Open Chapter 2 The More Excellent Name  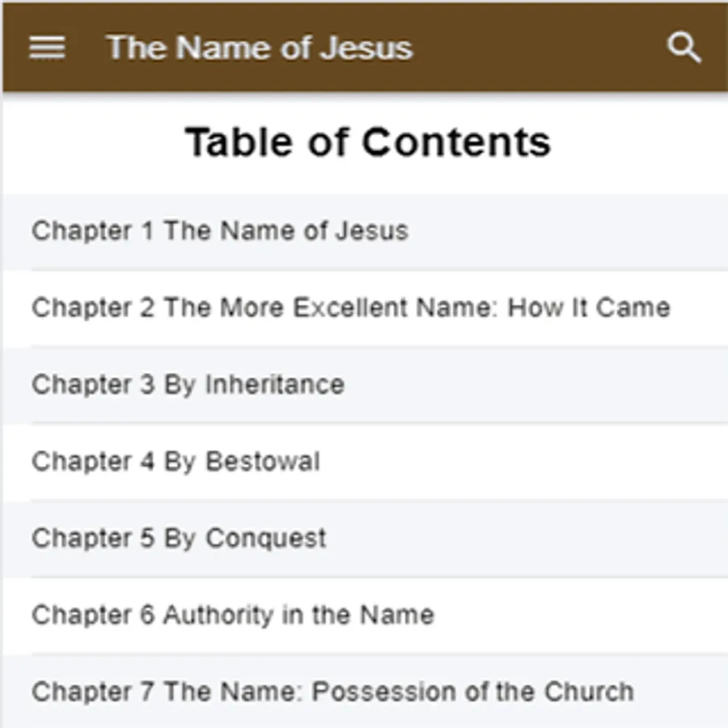(350, 308)
